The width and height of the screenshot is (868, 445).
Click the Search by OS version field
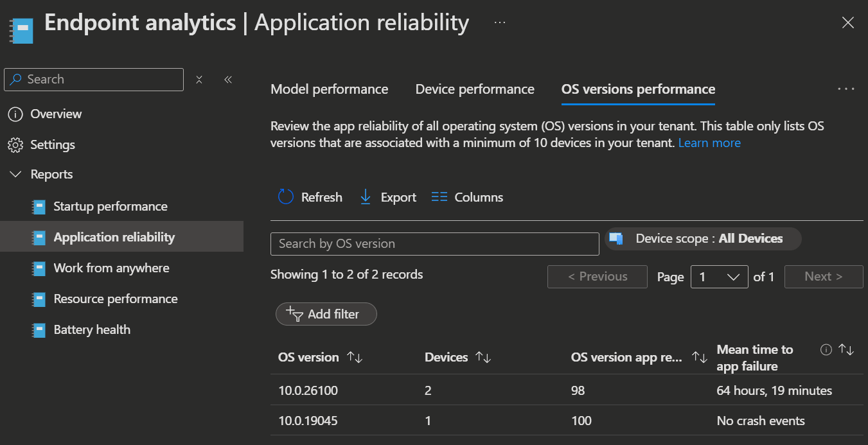click(435, 244)
